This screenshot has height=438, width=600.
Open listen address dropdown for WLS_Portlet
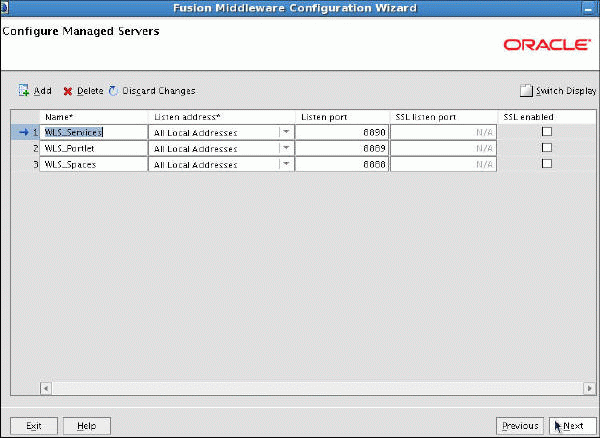(286, 148)
